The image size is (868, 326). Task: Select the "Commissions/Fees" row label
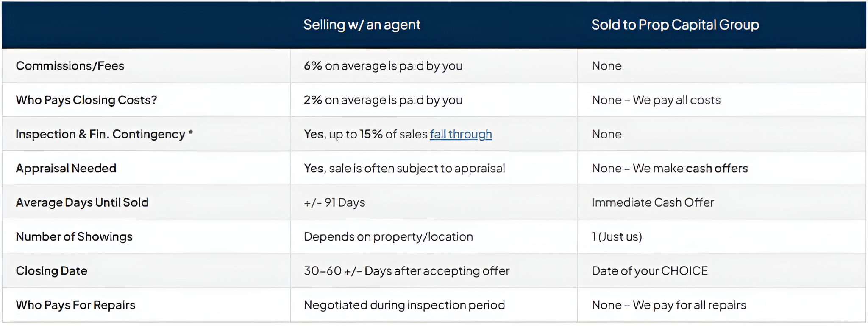(x=70, y=66)
